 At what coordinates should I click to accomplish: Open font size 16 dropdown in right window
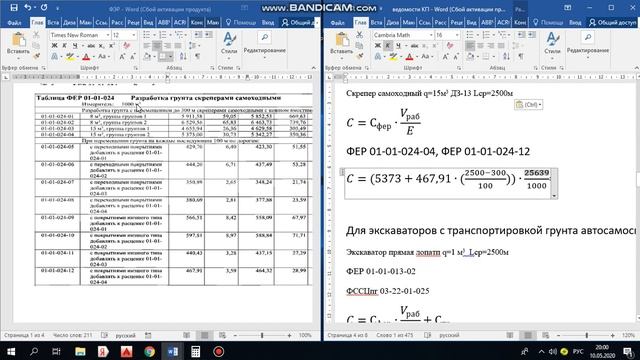(457, 35)
